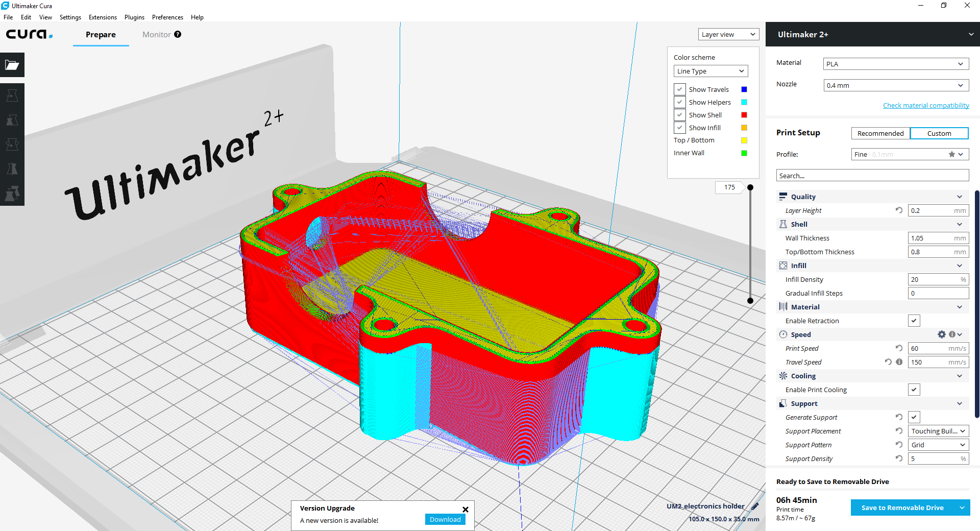980x531 pixels.
Task: Reset Layer Height with the revert arrow
Action: (899, 210)
